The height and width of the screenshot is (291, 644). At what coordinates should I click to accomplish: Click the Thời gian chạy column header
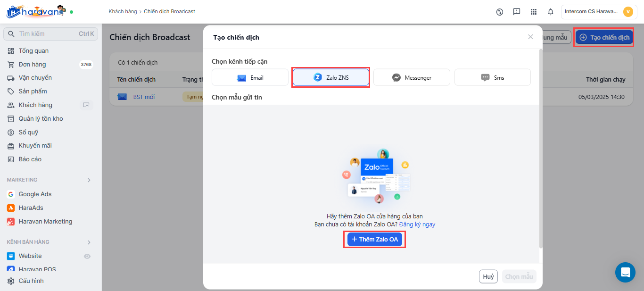(x=606, y=80)
